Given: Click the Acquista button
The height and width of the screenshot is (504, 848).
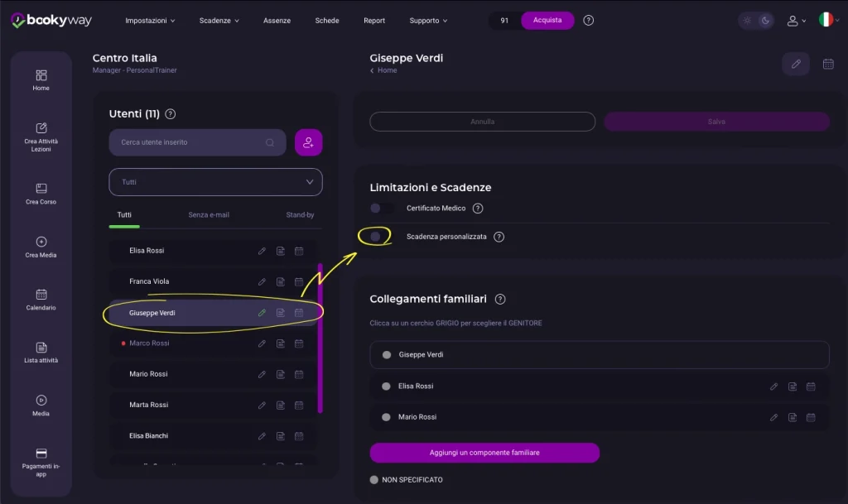Looking at the screenshot, I should click(x=547, y=20).
